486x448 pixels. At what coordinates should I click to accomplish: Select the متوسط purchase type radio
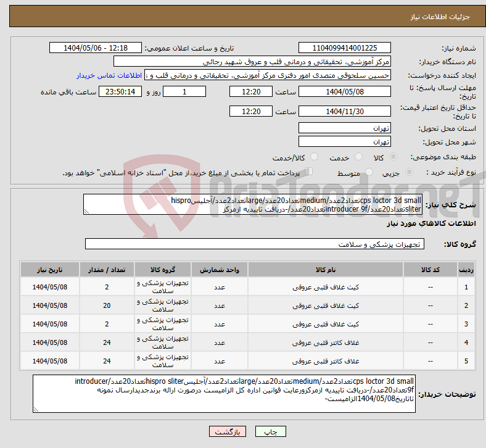pyautogui.click(x=369, y=172)
